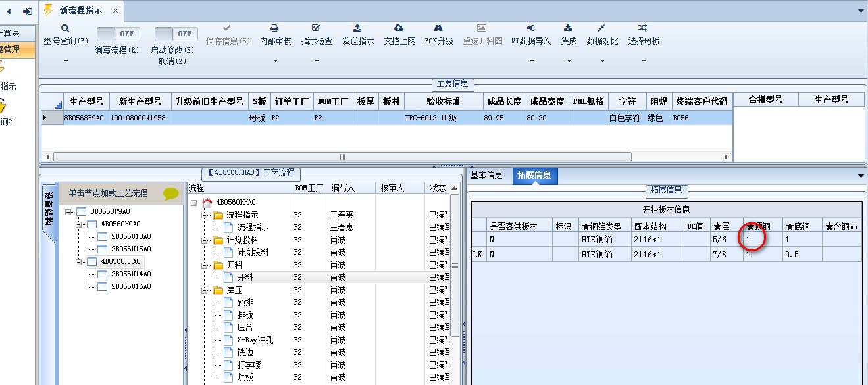Select tree node 8B0568P9A0
868x385 pixels.
click(110, 211)
